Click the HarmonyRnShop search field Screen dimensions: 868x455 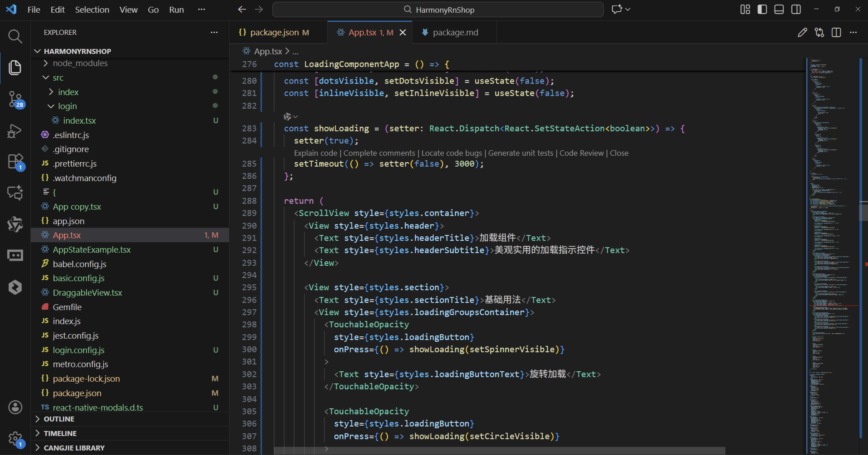(x=438, y=10)
